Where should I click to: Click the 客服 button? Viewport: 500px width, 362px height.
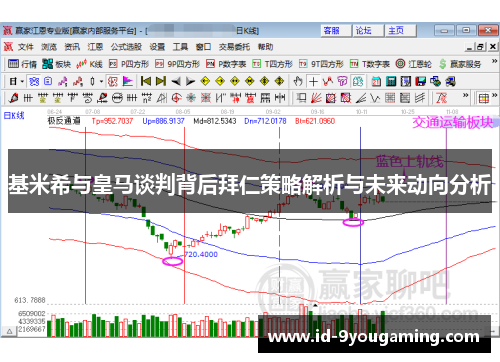335,31
